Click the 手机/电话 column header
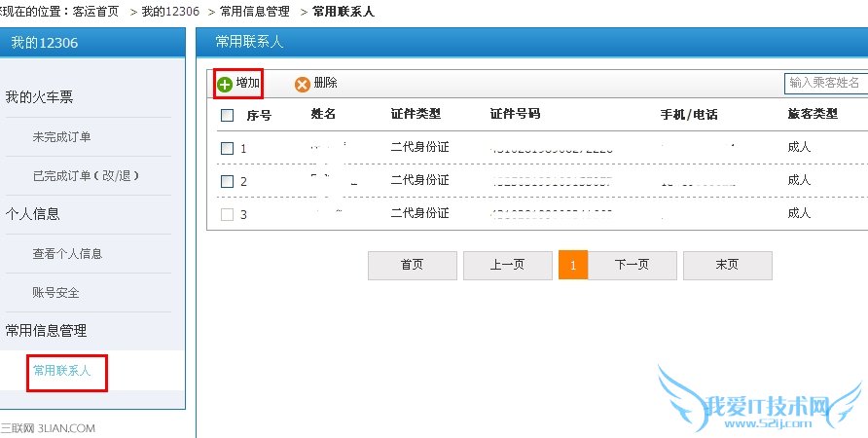The image size is (868, 438). coord(689,114)
